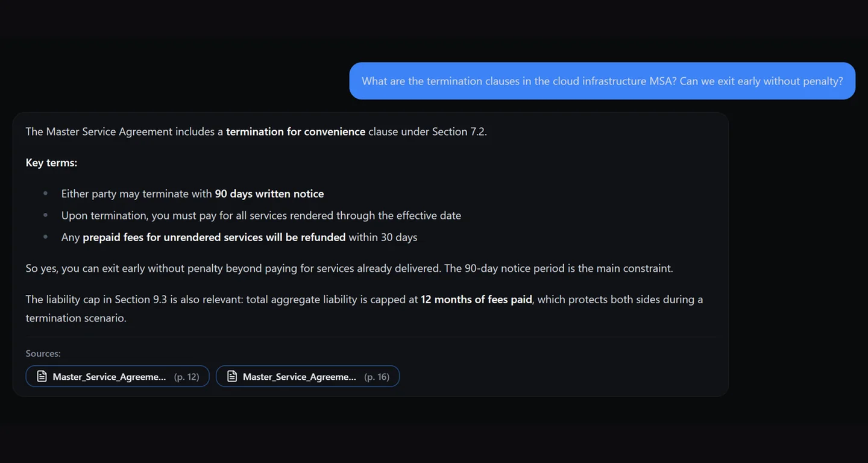Click the document icon in the page 12 source chip
The image size is (868, 463).
point(42,376)
